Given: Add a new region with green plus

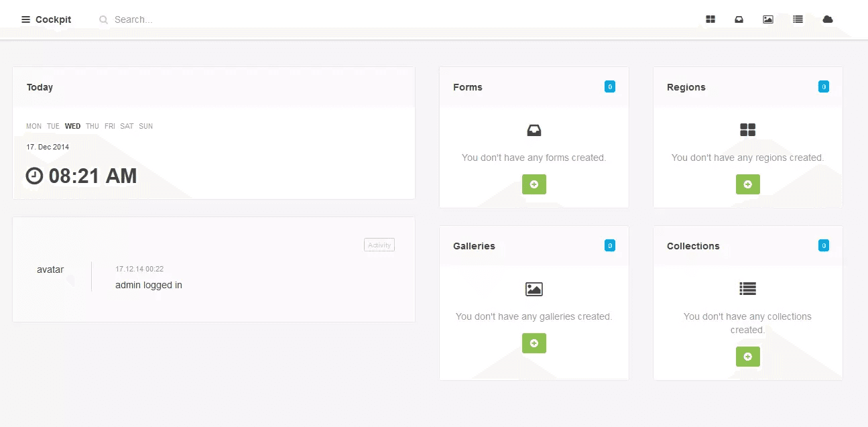Looking at the screenshot, I should (x=747, y=184).
